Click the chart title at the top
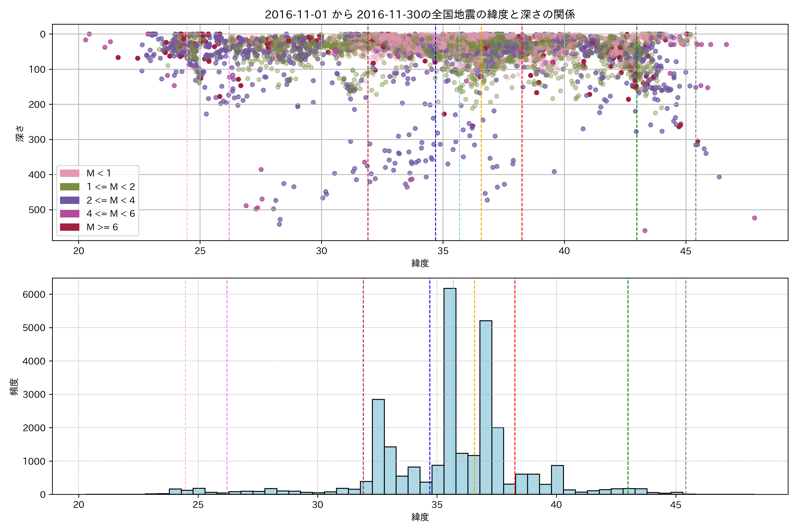Screen dimensions: 798x532 click(x=420, y=14)
